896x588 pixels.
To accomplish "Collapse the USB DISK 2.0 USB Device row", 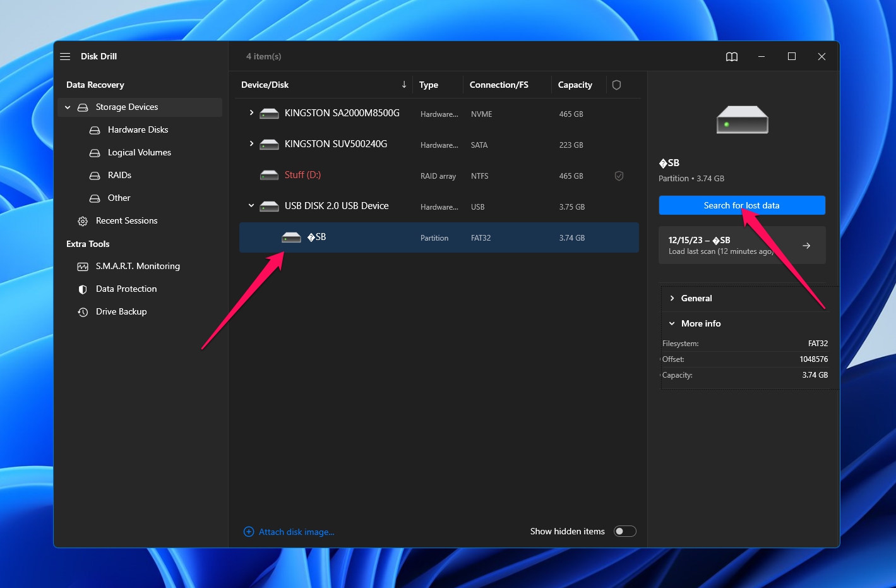I will click(x=251, y=206).
